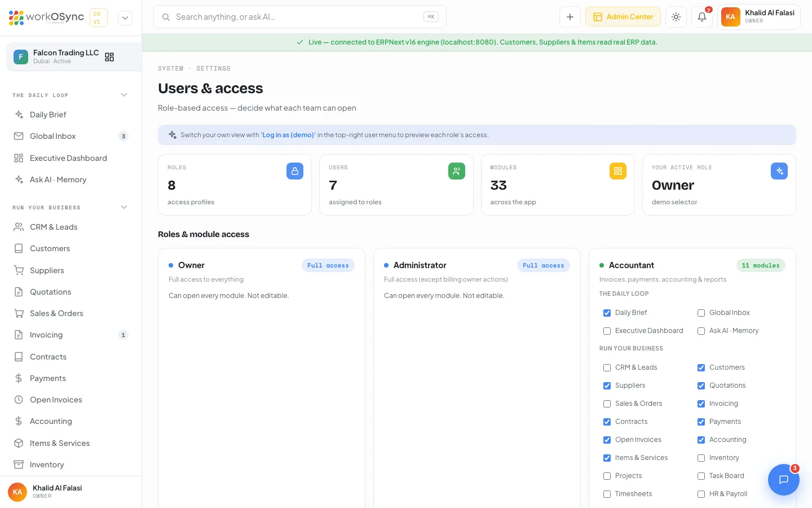The height and width of the screenshot is (508, 812).
Task: Click the Roles lock icon card
Action: pos(295,171)
